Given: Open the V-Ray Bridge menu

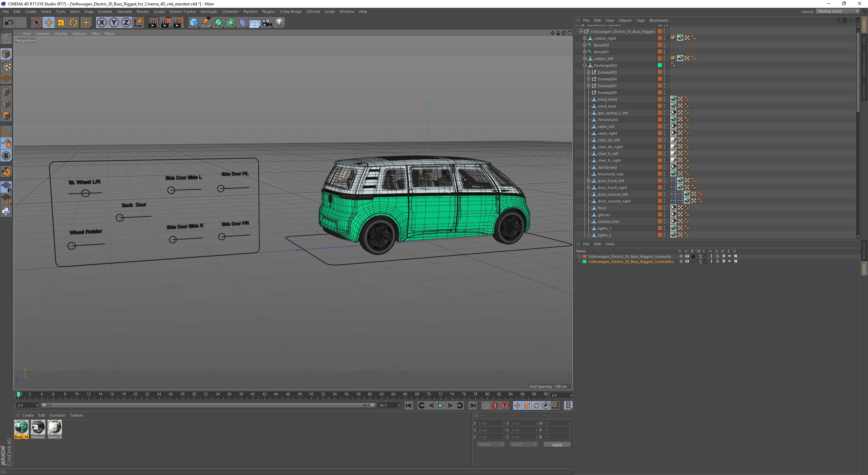Looking at the screenshot, I should point(291,12).
